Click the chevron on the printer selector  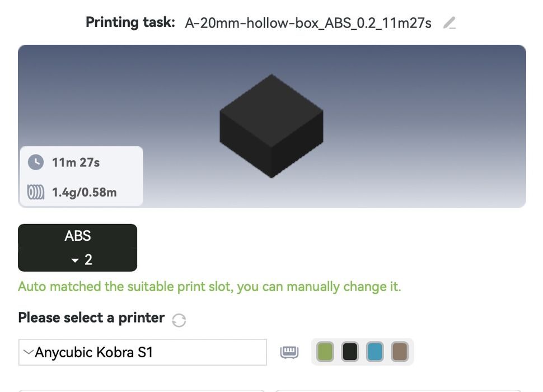pos(28,352)
